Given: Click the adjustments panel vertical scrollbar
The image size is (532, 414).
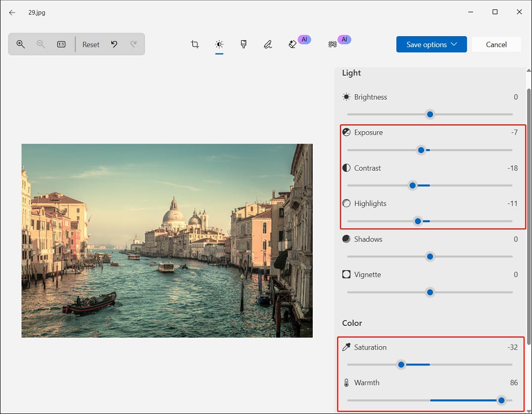Looking at the screenshot, I should click(x=529, y=216).
